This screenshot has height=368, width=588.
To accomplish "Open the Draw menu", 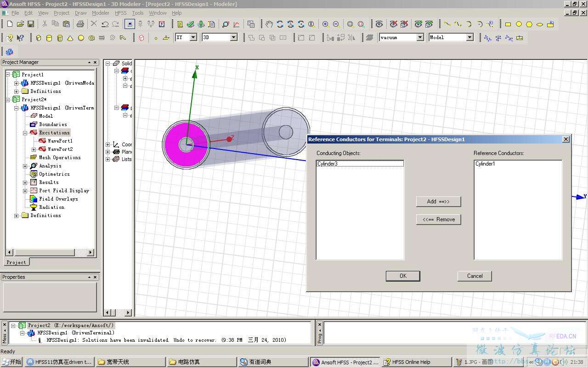I will click(x=80, y=13).
